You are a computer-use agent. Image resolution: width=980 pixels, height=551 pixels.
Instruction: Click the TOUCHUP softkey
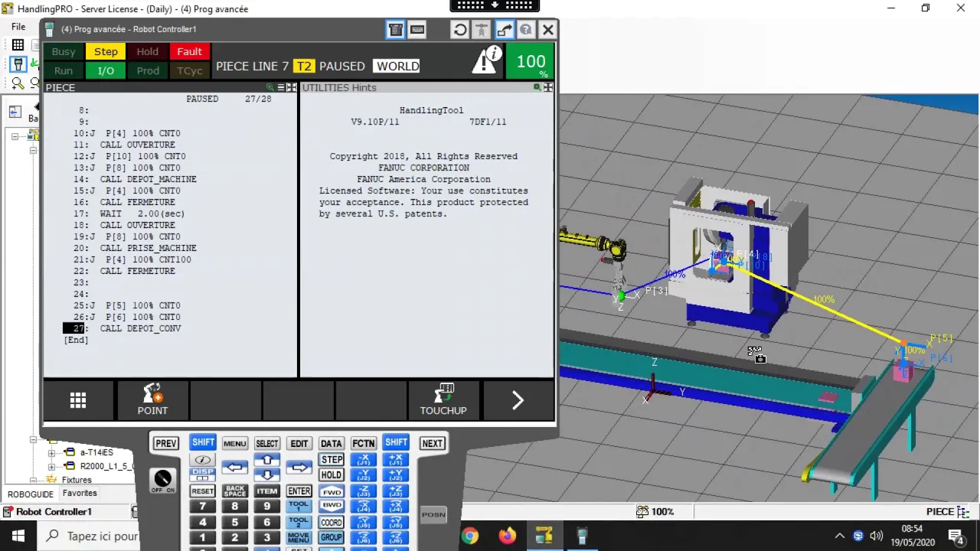tap(443, 399)
